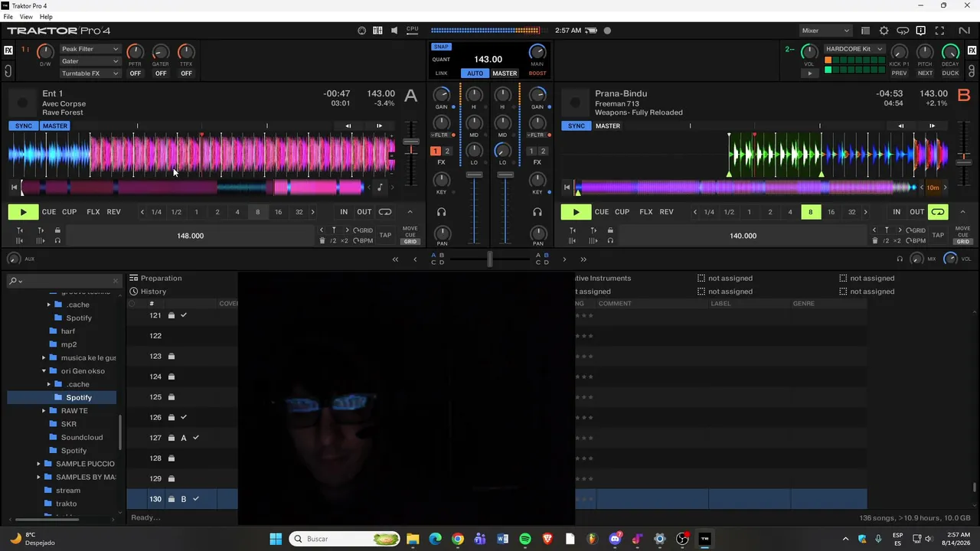980x551 pixels.
Task: Open Google Chrome from the taskbar
Action: click(x=458, y=539)
